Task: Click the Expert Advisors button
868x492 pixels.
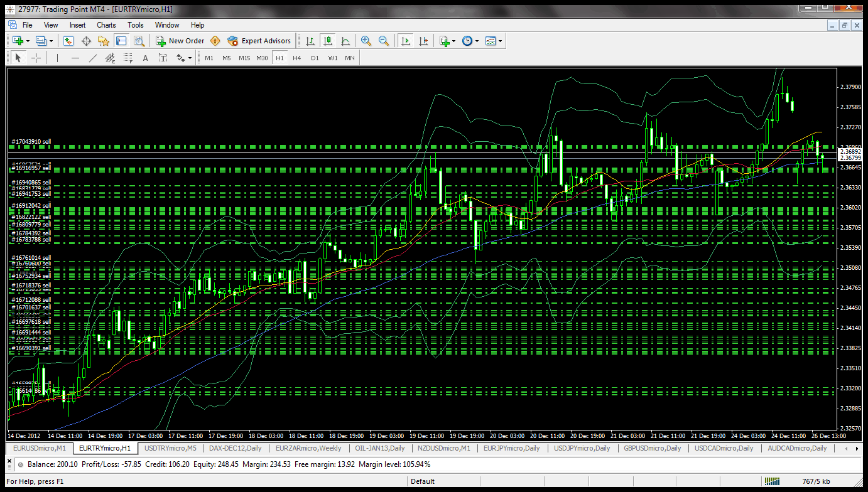Action: 259,41
